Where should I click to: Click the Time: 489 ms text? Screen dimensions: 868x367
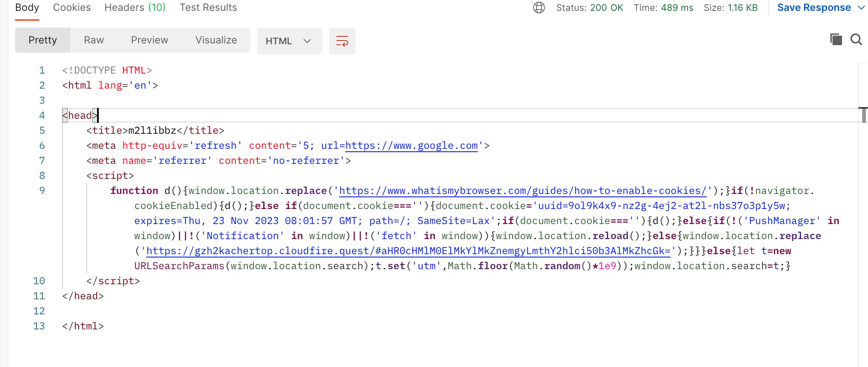tap(663, 8)
